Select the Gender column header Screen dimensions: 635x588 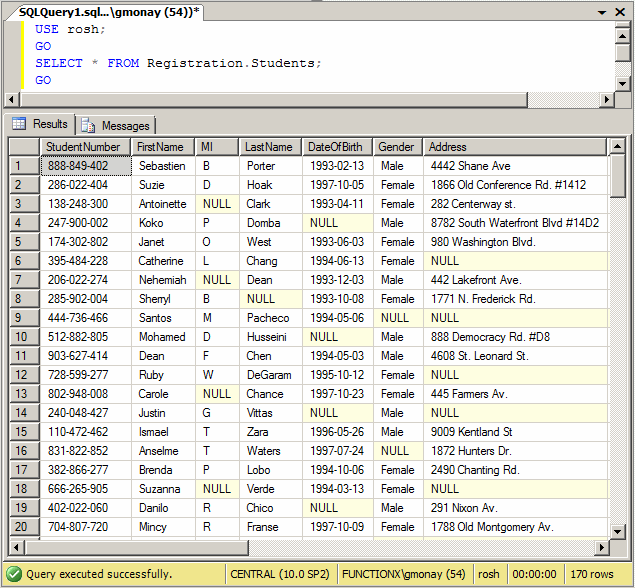(x=398, y=147)
